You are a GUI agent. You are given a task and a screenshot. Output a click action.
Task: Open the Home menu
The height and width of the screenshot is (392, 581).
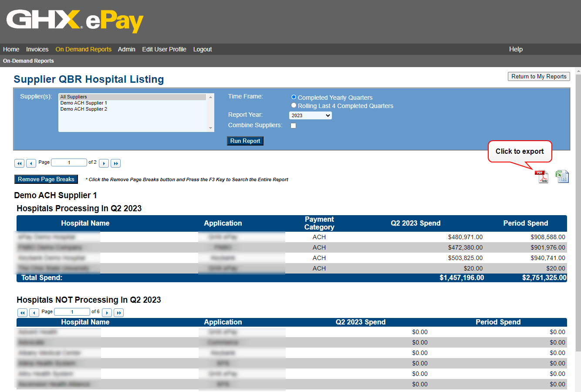tap(11, 49)
